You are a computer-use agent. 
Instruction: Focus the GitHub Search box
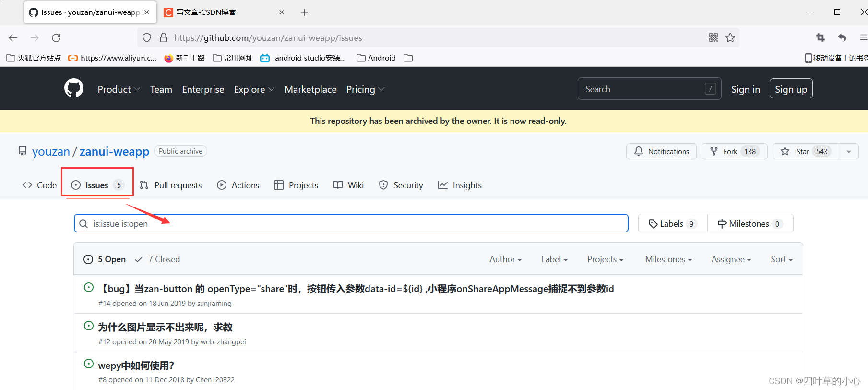coord(649,89)
